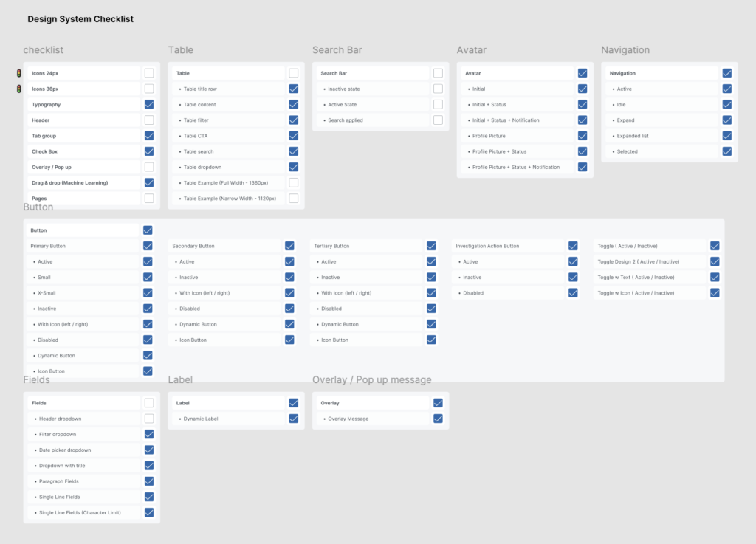Click the Secondary Button label
Viewport: 756px width, 544px height.
coord(193,246)
